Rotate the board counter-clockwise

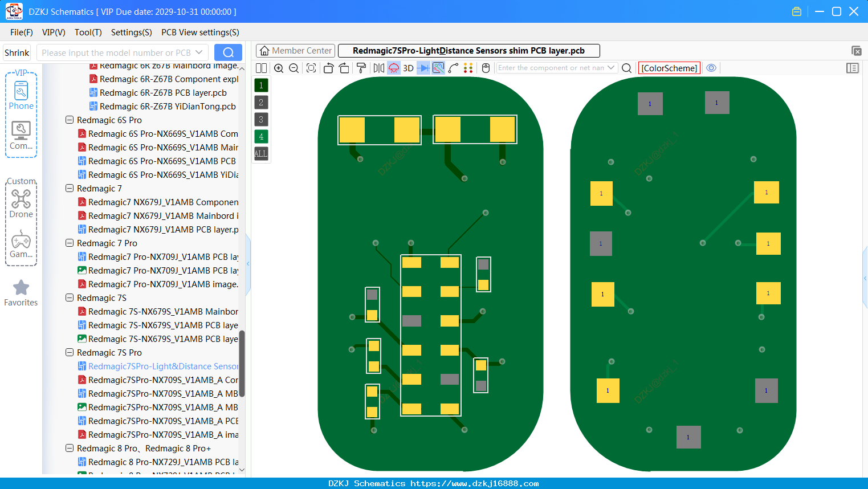tap(328, 68)
